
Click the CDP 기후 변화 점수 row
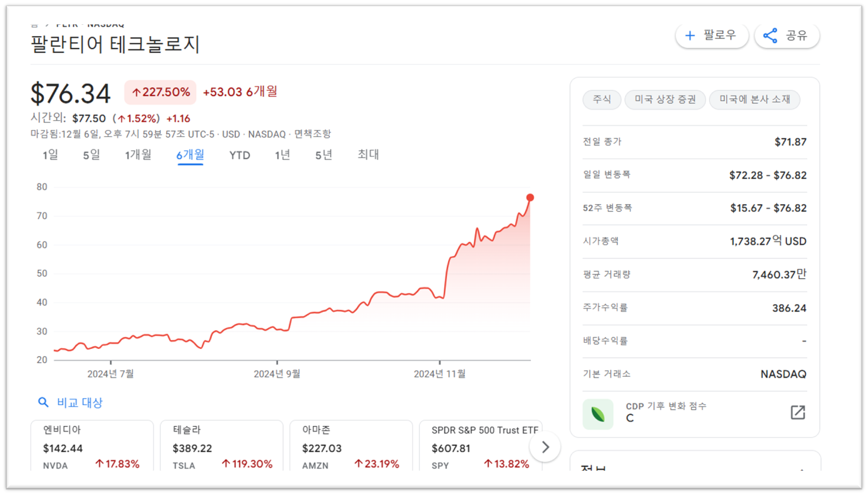coord(695,413)
